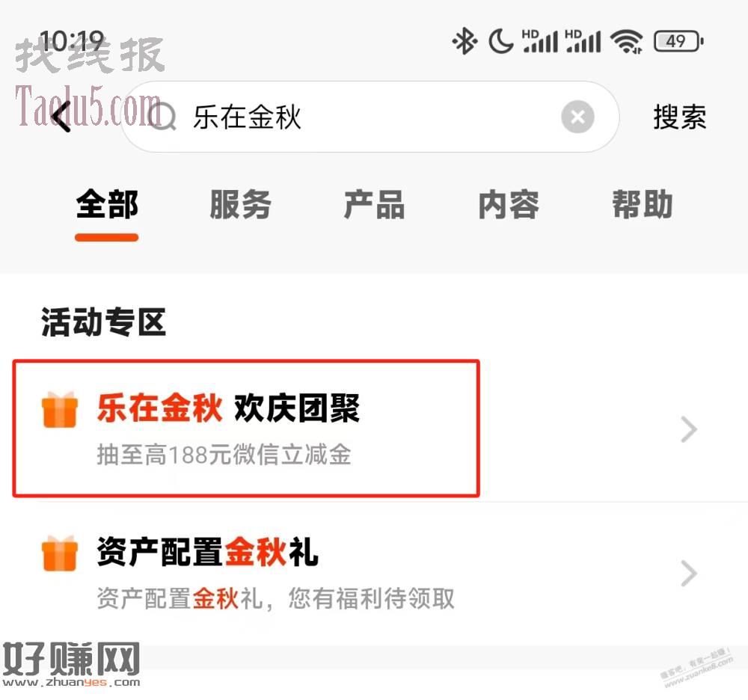Tap the battery indicator in status bar
The image size is (748, 700).
(678, 41)
